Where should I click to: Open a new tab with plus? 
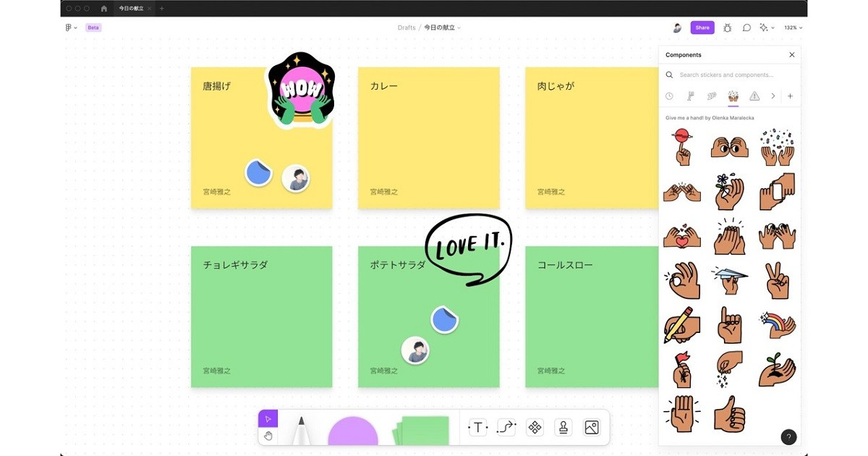click(162, 8)
